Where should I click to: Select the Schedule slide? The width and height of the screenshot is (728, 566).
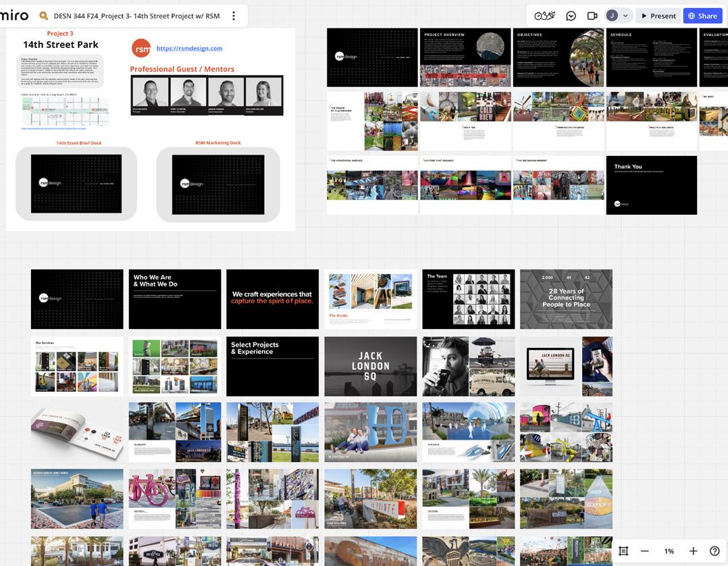pyautogui.click(x=652, y=57)
